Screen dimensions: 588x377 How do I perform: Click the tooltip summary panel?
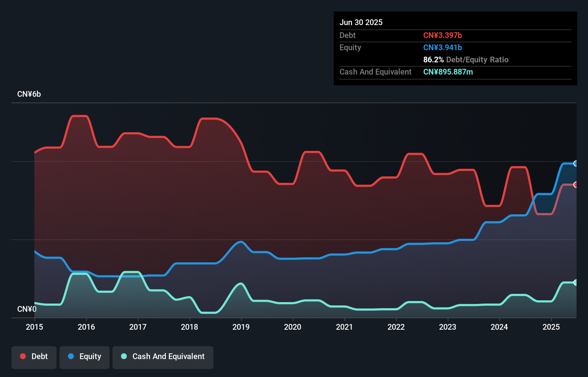tap(455, 48)
